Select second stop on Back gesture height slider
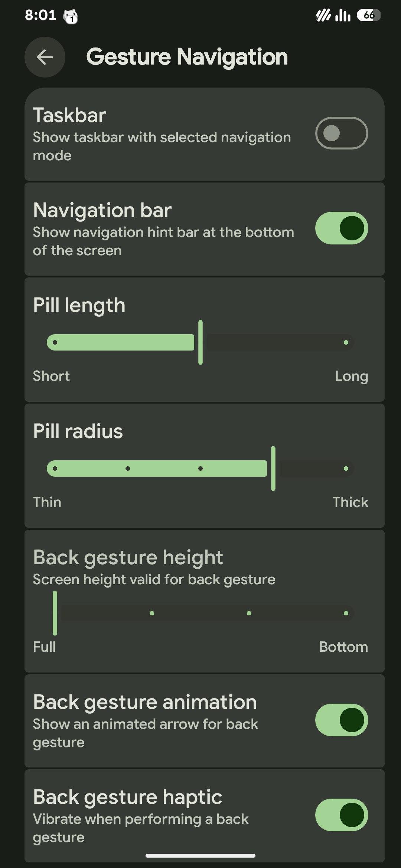 click(x=152, y=613)
